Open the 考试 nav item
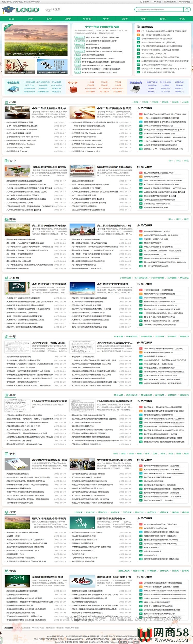The height and width of the screenshot is (644, 193). tap(182, 19)
